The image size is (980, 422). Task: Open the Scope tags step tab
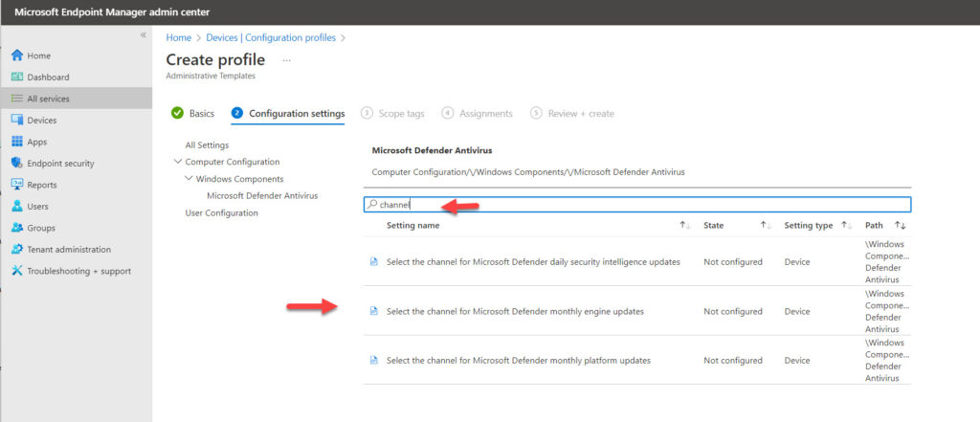(392, 114)
